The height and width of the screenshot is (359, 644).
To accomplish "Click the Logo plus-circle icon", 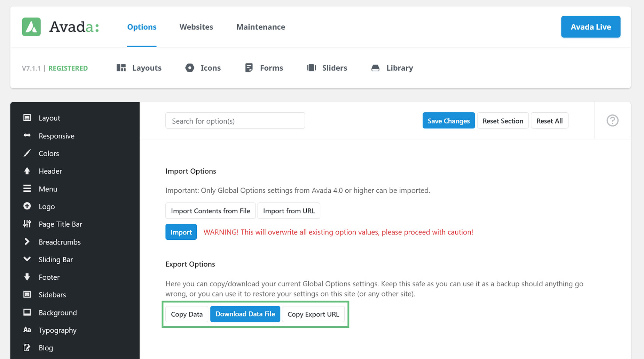I will coord(27,206).
